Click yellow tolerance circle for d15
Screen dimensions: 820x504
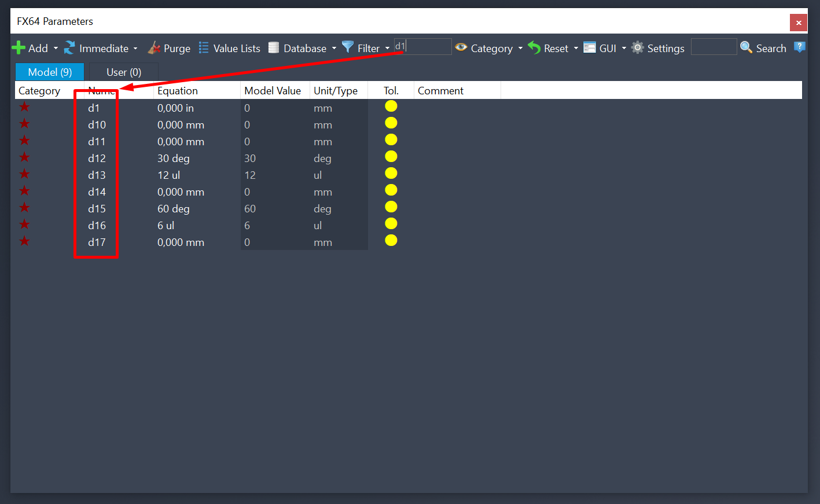[391, 207]
